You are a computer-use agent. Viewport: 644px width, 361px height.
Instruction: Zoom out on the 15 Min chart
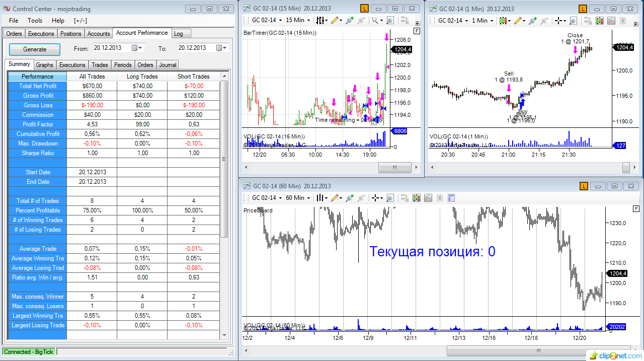[361, 20]
